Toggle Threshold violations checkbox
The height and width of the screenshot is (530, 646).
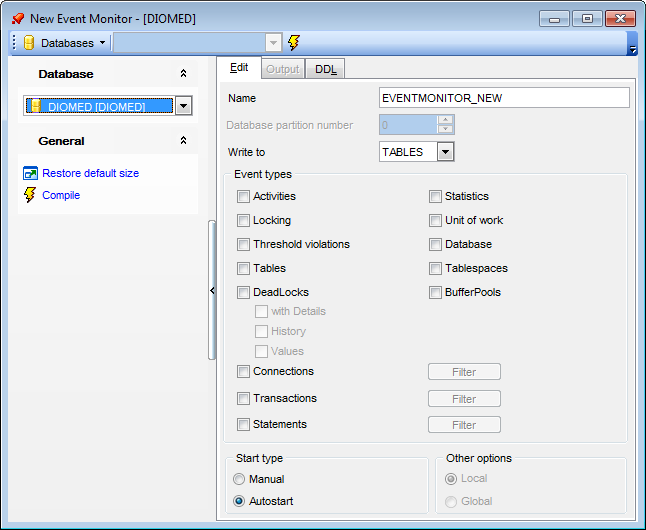coord(243,244)
